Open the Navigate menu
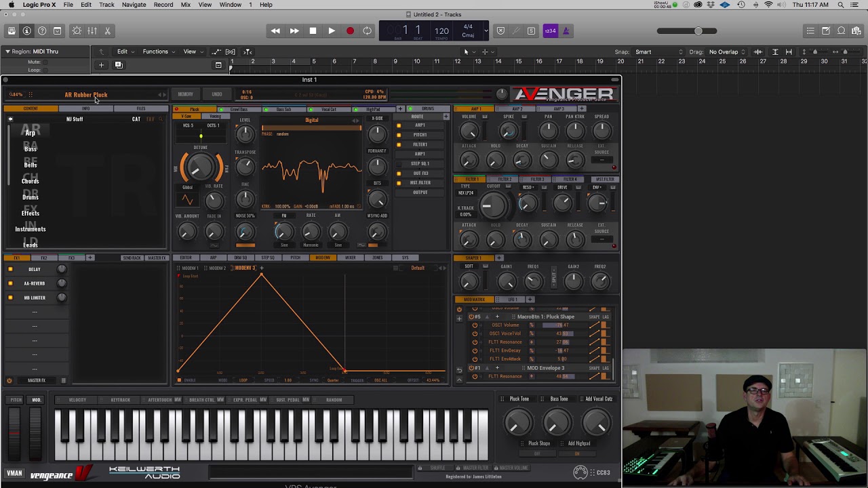Image resolution: width=868 pixels, height=488 pixels. (134, 5)
